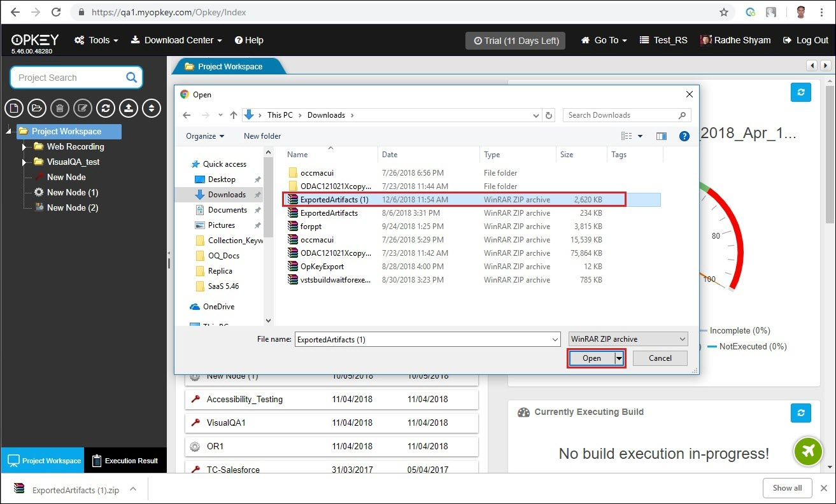Expand the VisualQA_test folder
The width and height of the screenshot is (836, 504).
point(24,162)
